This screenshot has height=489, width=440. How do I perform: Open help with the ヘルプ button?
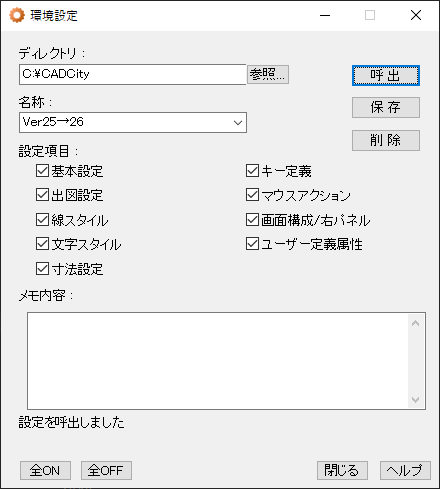pos(405,470)
